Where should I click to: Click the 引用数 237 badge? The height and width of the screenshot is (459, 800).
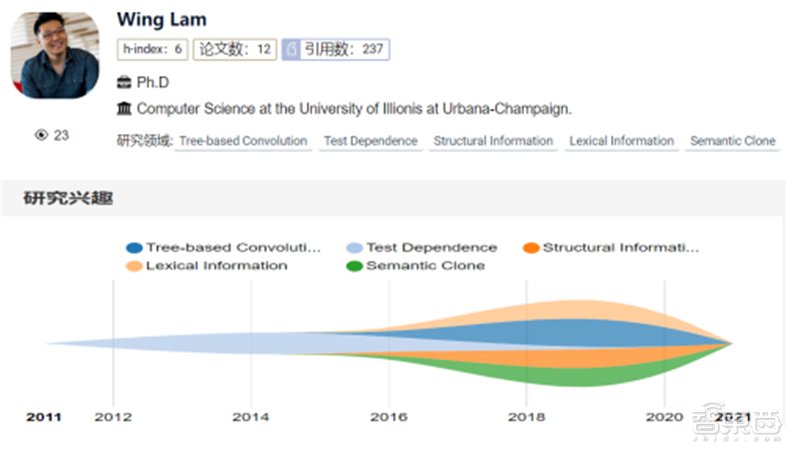335,49
